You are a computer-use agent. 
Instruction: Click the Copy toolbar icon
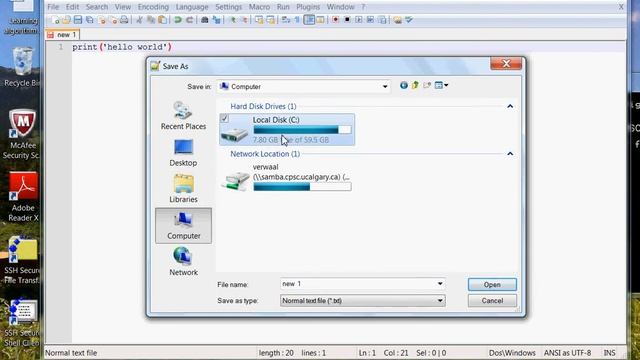click(x=151, y=20)
